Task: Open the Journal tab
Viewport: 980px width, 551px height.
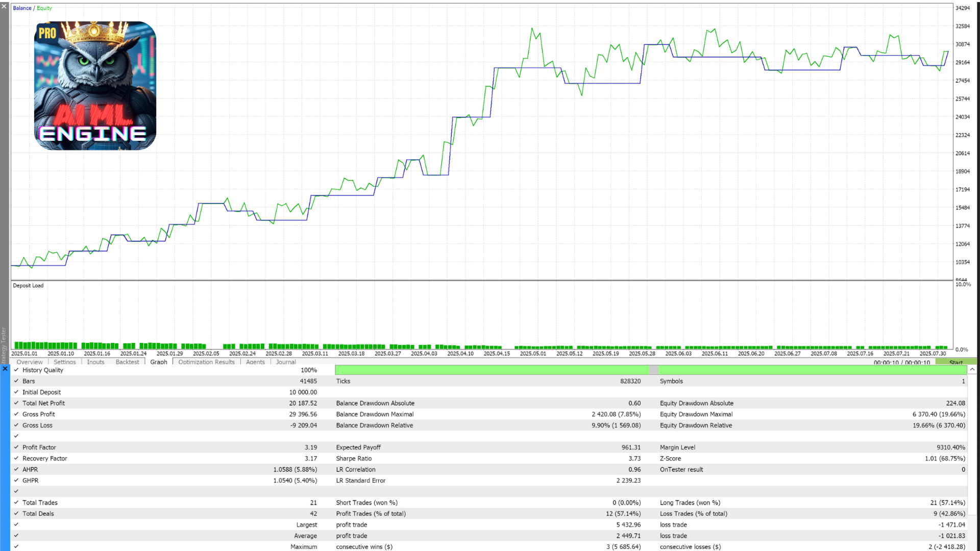Action: (286, 362)
